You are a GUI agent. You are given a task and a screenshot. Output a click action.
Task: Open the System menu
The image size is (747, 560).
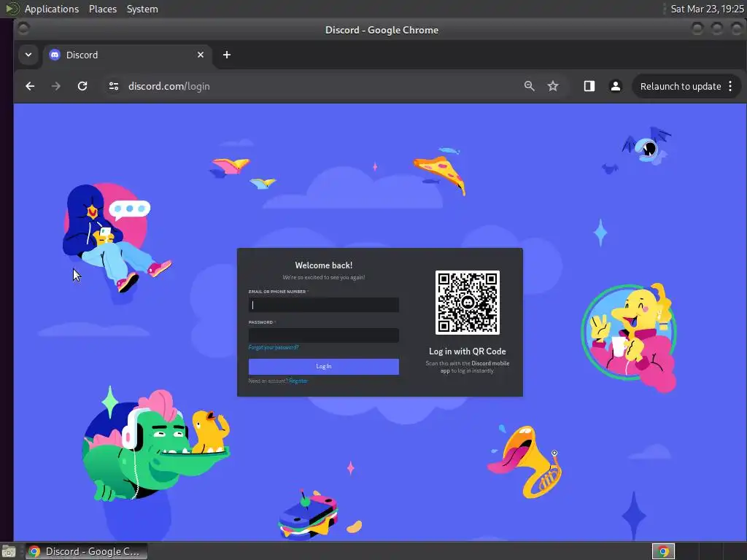[142, 9]
